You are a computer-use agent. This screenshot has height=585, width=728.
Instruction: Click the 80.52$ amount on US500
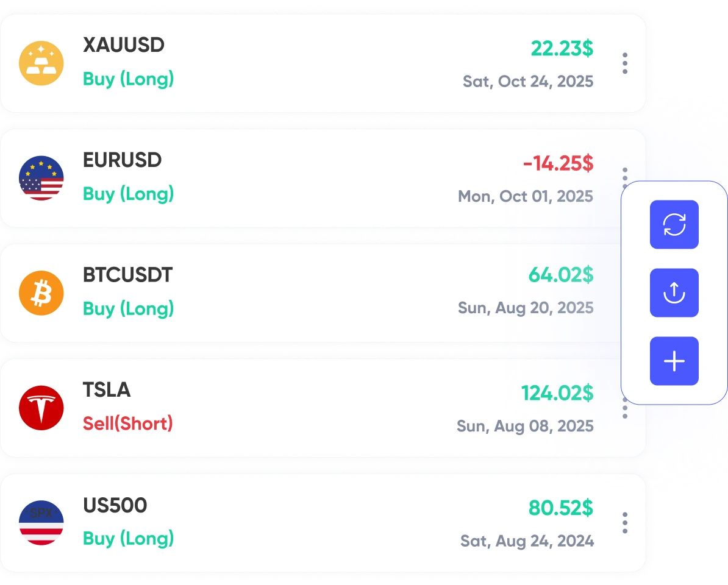pyautogui.click(x=560, y=508)
